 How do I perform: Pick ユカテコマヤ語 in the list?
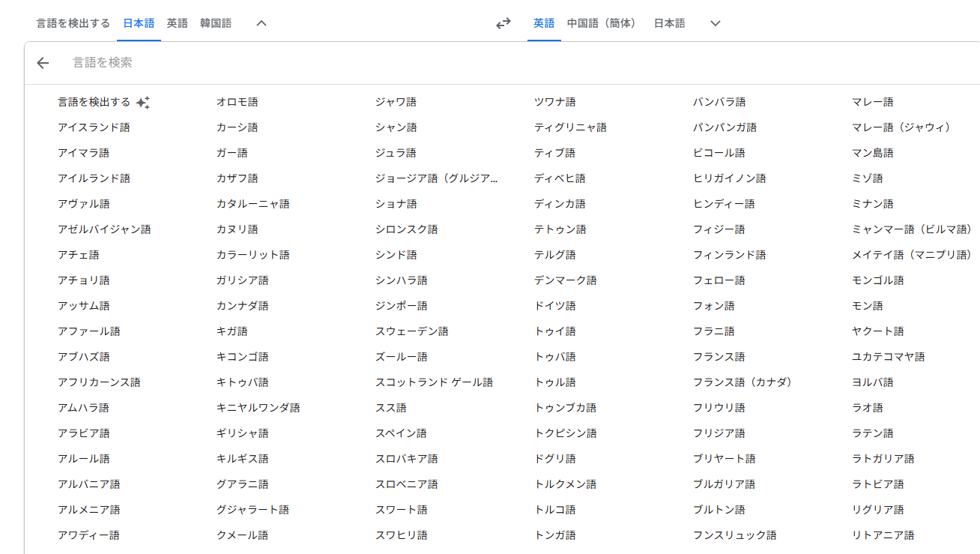(888, 357)
